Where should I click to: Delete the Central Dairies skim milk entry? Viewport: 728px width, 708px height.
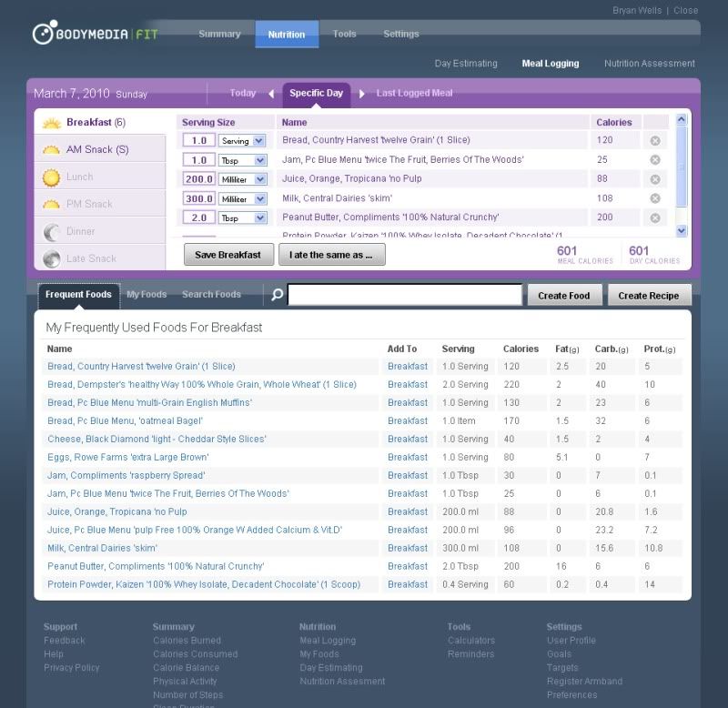pyautogui.click(x=654, y=198)
